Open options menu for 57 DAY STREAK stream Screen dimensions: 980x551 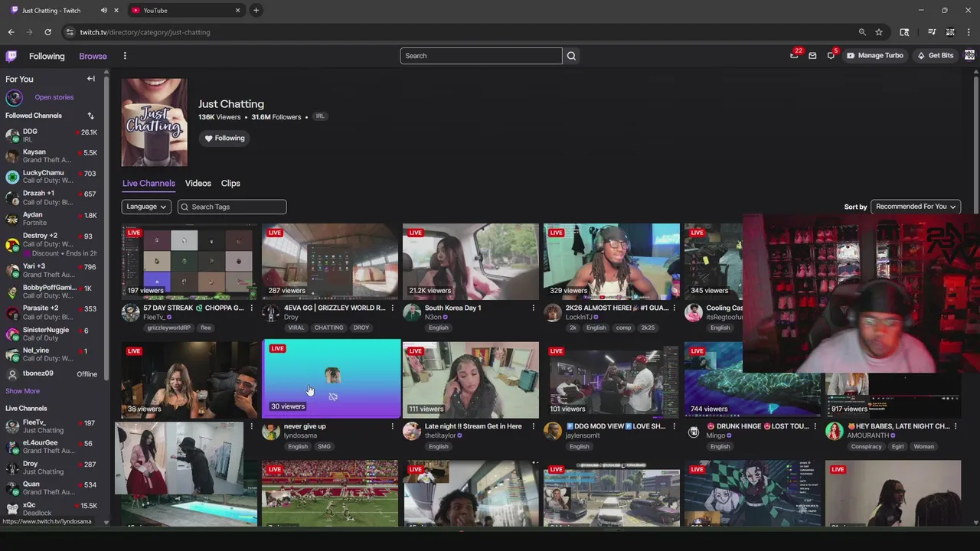251,308
